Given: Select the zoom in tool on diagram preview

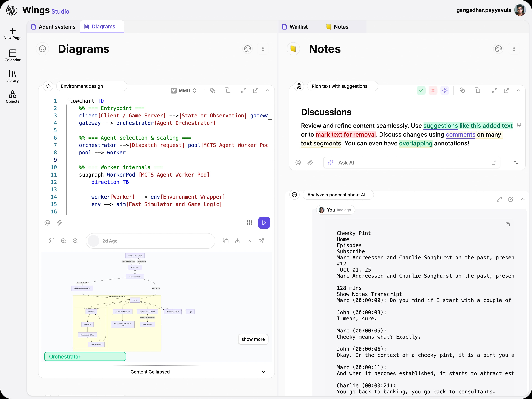Looking at the screenshot, I should (63, 241).
